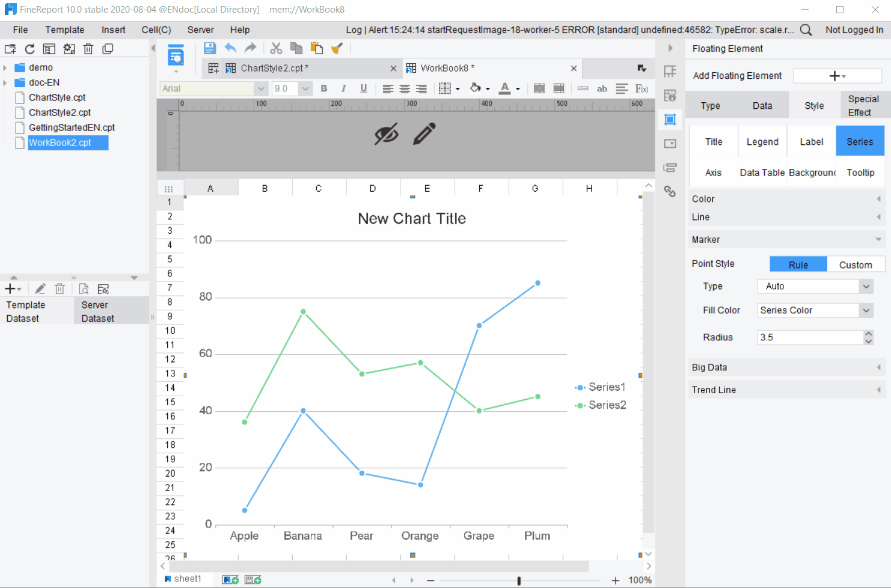891x588 pixels.
Task: Open the Server menu
Action: (x=200, y=30)
